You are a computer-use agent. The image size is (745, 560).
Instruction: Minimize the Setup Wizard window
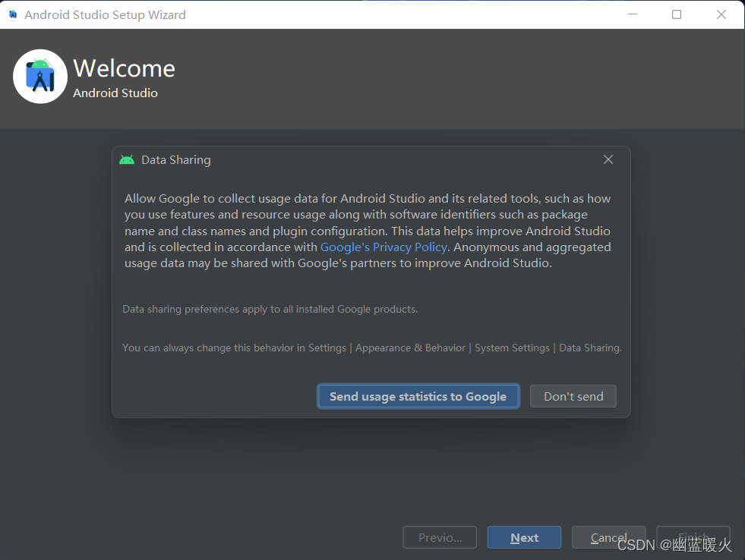point(633,14)
